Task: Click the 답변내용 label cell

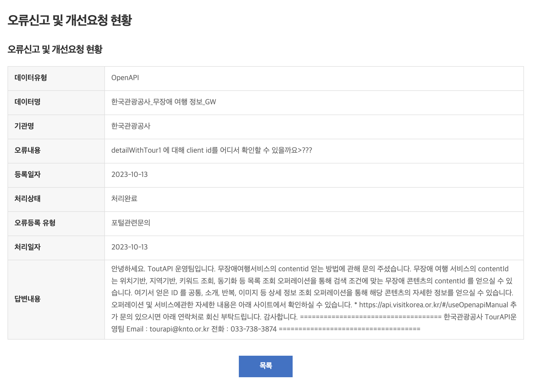Action: [56, 300]
